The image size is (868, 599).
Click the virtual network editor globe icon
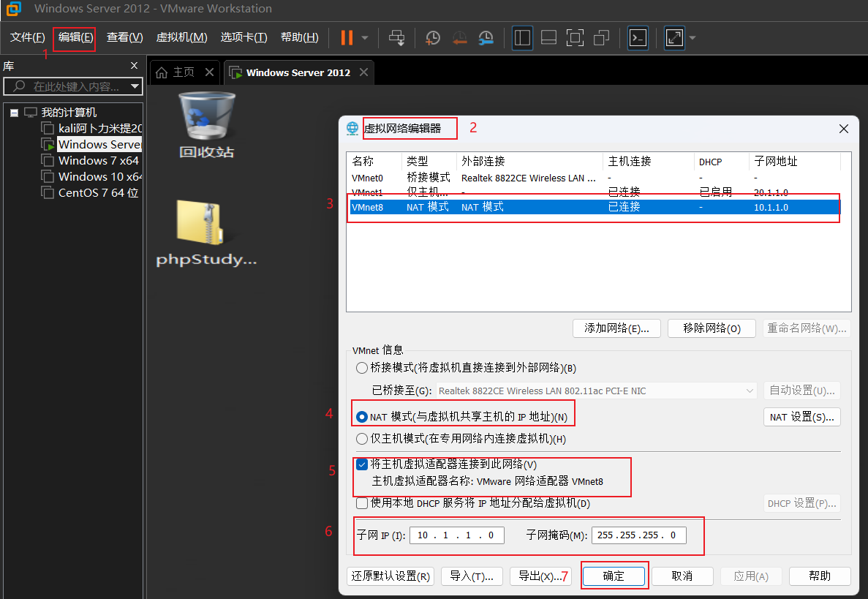click(352, 129)
